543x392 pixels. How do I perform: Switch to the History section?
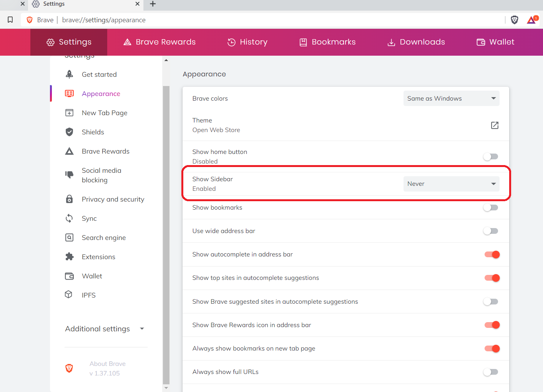pos(247,42)
